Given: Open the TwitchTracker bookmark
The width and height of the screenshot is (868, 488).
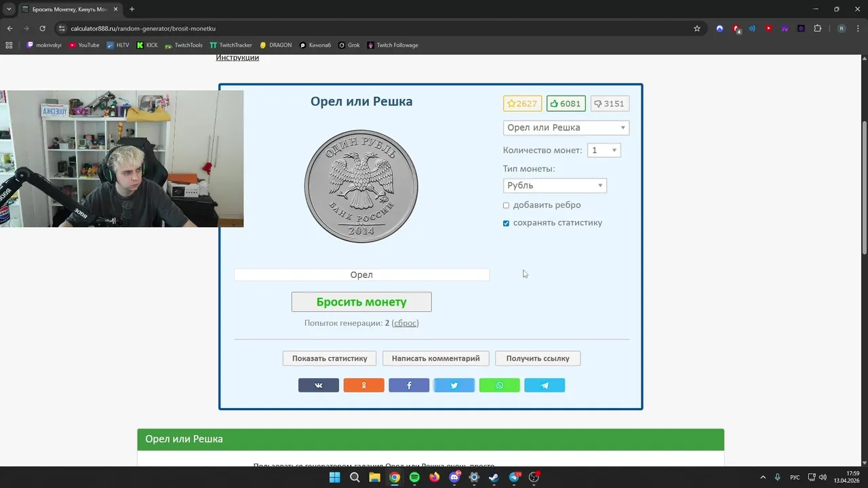Looking at the screenshot, I should (231, 45).
